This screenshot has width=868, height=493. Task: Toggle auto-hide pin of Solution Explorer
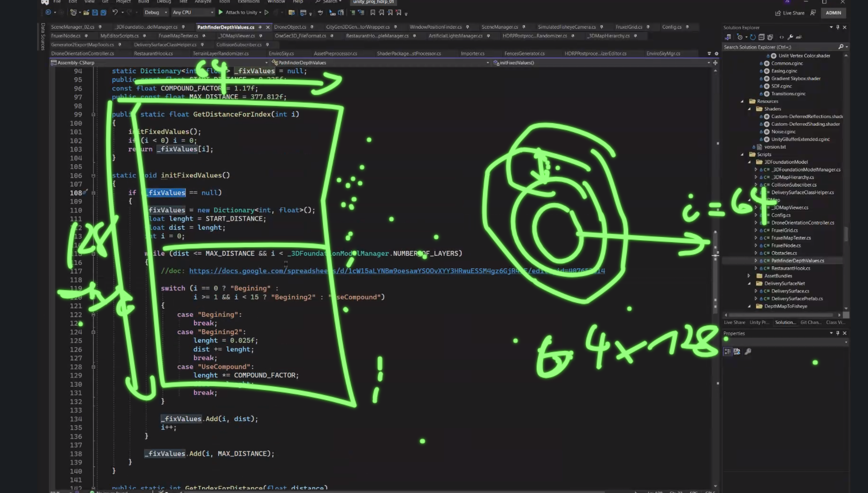tap(838, 27)
